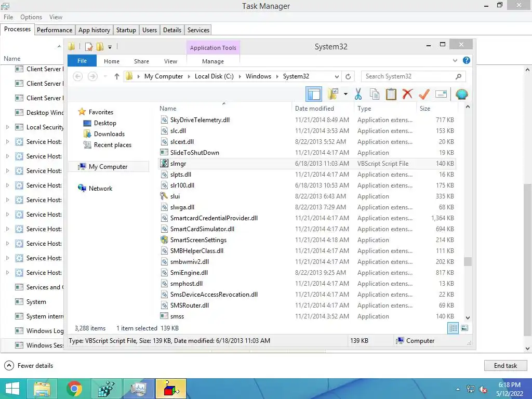Open the dropdown arrow beside folder options

[345, 94]
